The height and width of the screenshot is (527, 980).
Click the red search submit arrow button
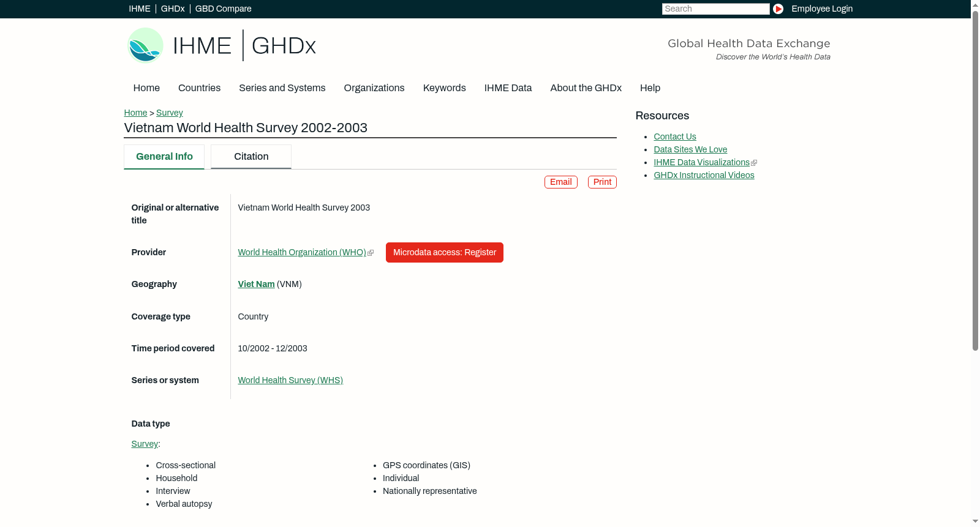[778, 9]
